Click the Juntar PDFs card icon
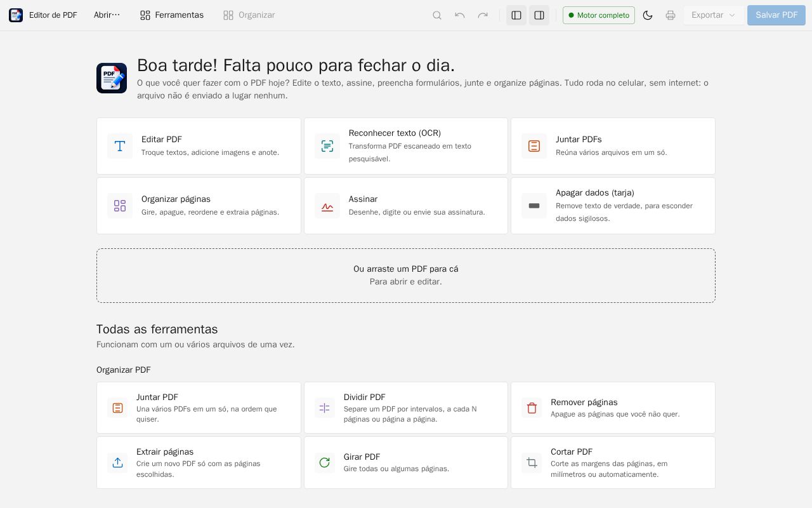Screen dimensions: 812x508 point(534,146)
